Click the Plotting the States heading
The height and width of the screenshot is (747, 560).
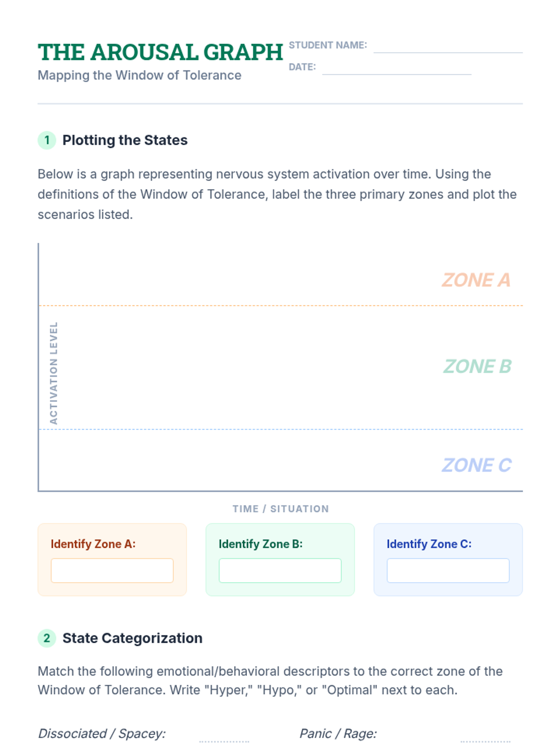pyautogui.click(x=125, y=140)
